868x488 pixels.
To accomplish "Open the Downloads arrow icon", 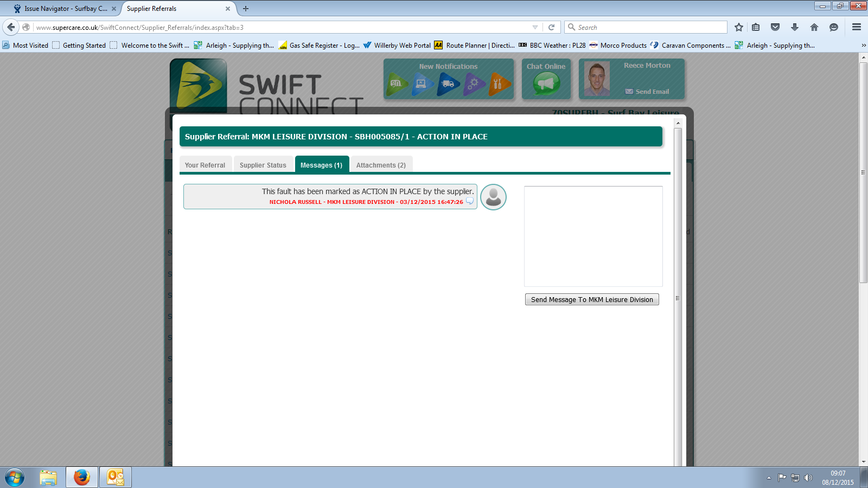I will tap(795, 27).
